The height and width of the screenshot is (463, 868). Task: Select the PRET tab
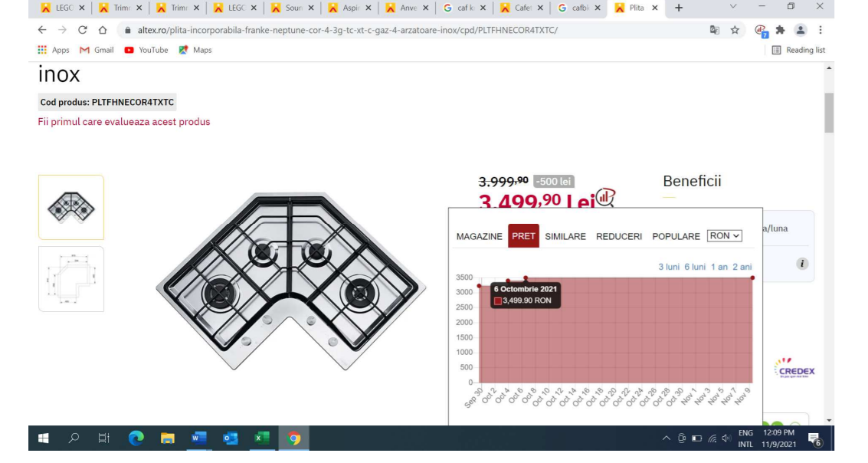[523, 237]
